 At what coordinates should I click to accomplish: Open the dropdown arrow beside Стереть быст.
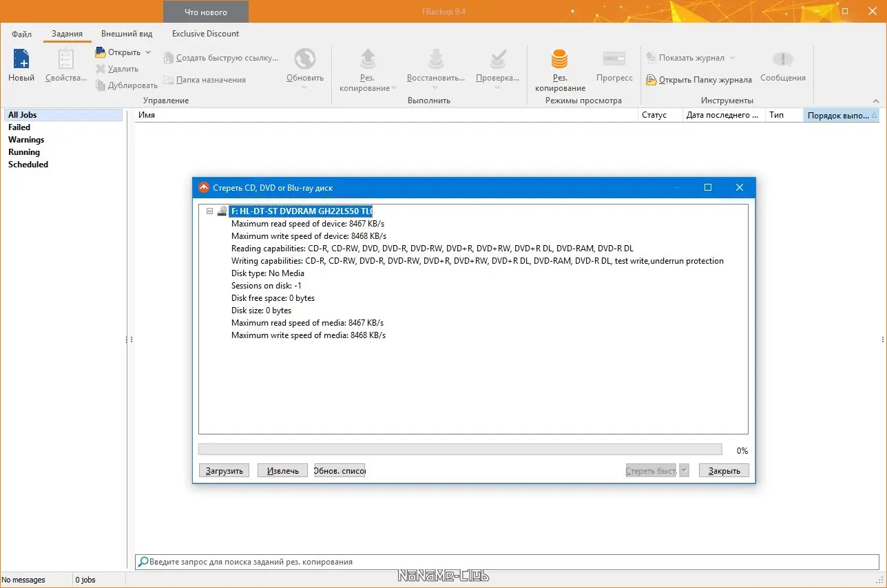point(684,470)
